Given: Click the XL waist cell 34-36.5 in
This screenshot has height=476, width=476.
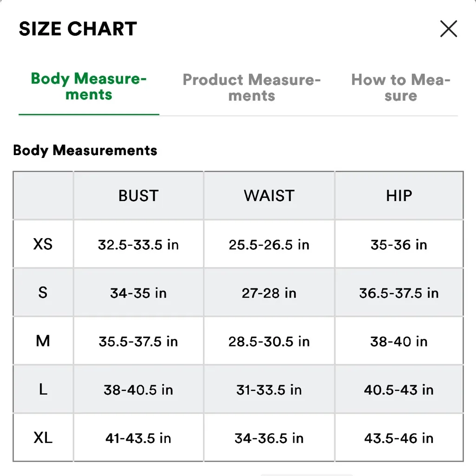Looking at the screenshot, I should pos(269,438).
